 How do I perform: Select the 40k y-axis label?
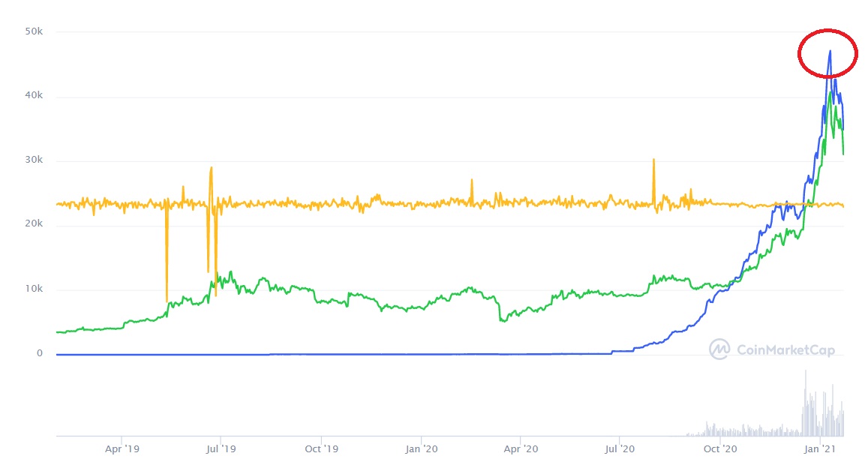[34, 96]
